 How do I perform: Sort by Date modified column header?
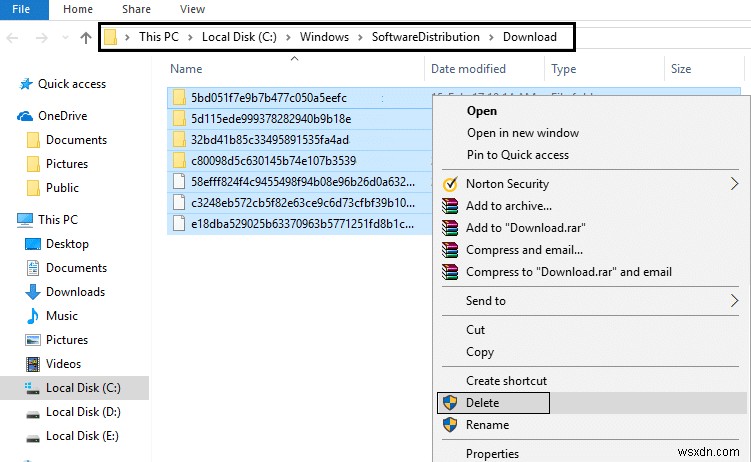(x=468, y=69)
